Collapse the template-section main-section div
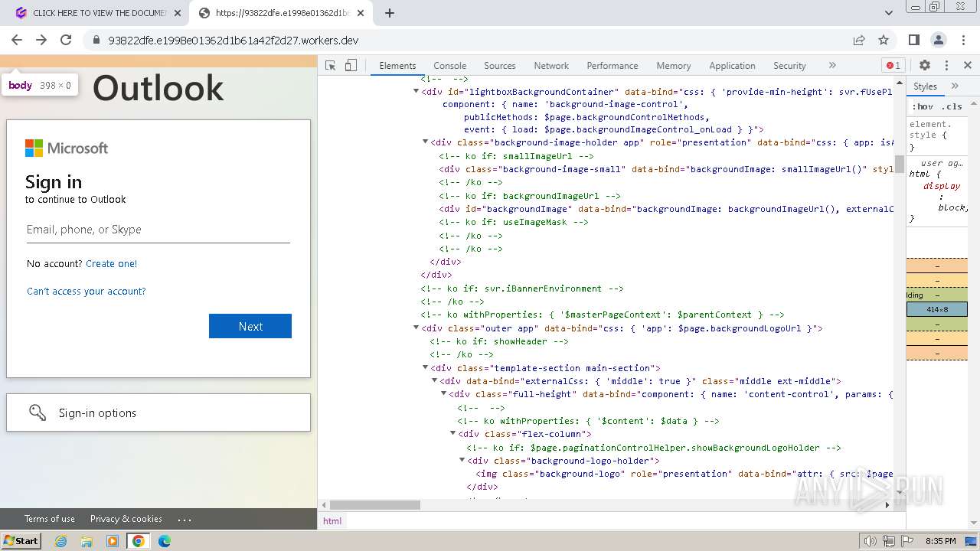This screenshot has height=551, width=980. pyautogui.click(x=425, y=367)
